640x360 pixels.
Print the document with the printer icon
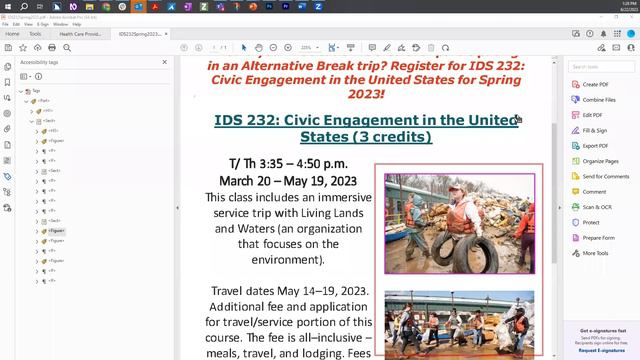[52, 48]
